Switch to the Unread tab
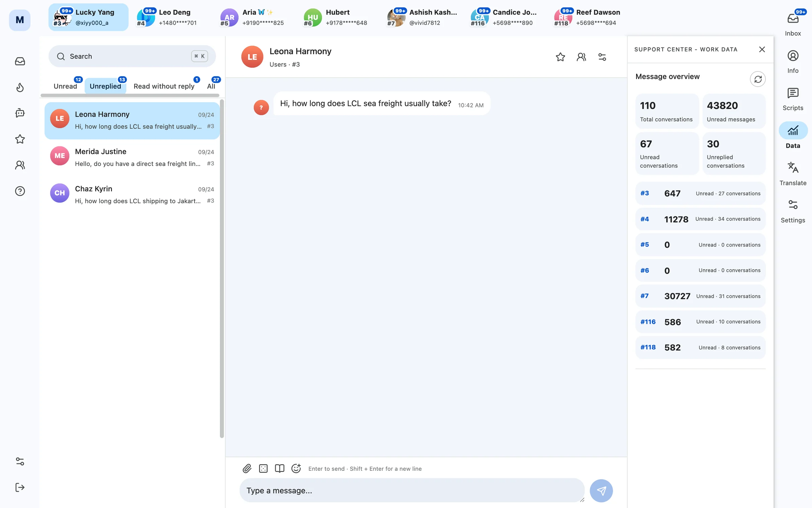Viewport: 812px width, 508px height. click(x=65, y=86)
